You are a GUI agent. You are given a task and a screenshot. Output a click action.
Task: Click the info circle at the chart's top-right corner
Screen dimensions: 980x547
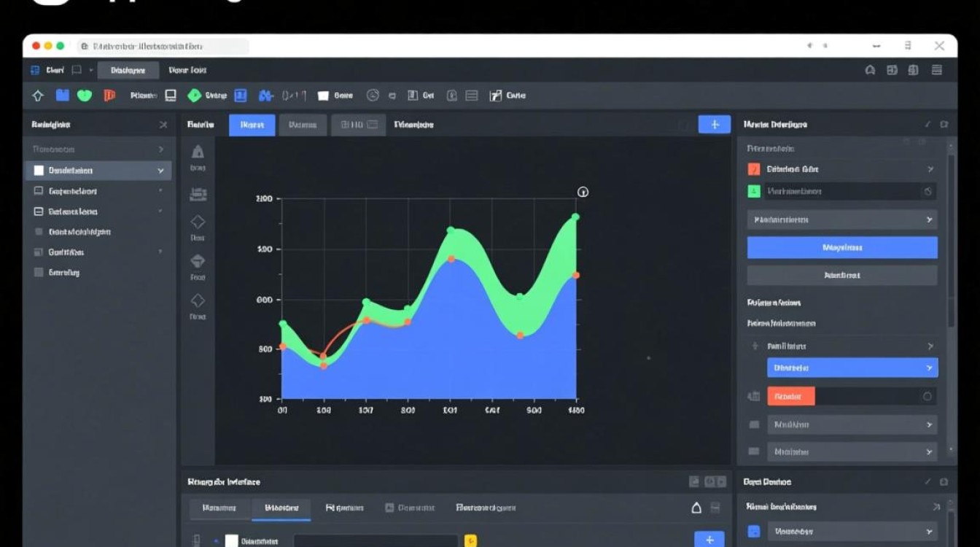[583, 193]
